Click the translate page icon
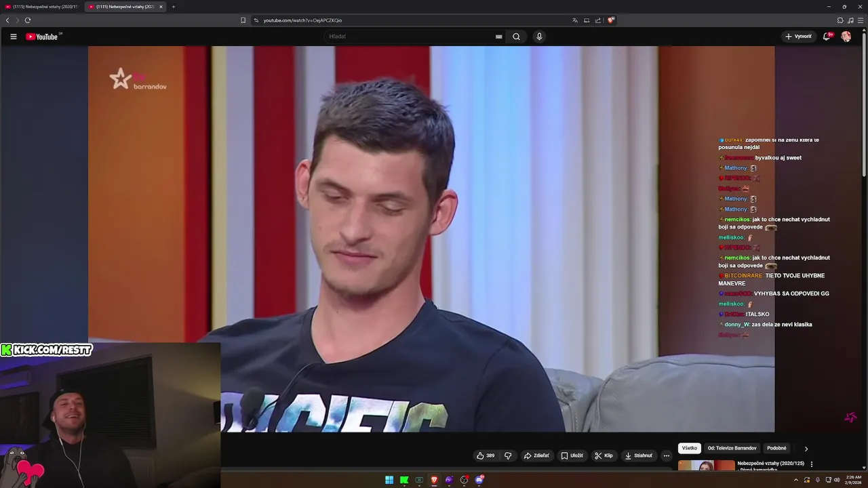Screen dimensions: 868x488 pyautogui.click(x=575, y=20)
